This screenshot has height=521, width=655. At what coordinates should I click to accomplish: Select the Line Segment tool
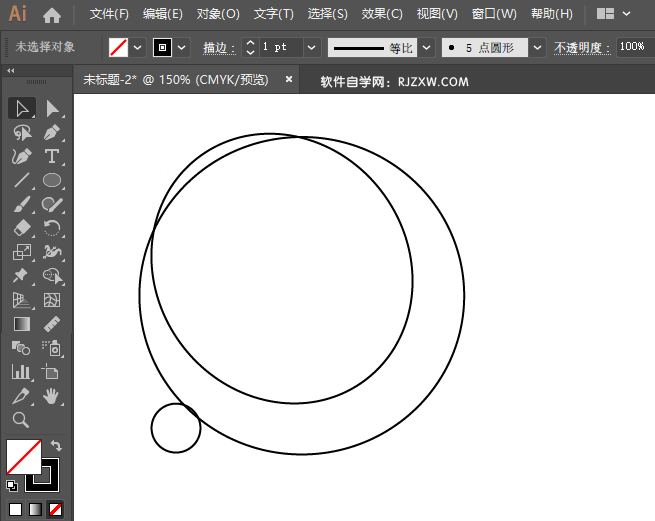pos(22,180)
